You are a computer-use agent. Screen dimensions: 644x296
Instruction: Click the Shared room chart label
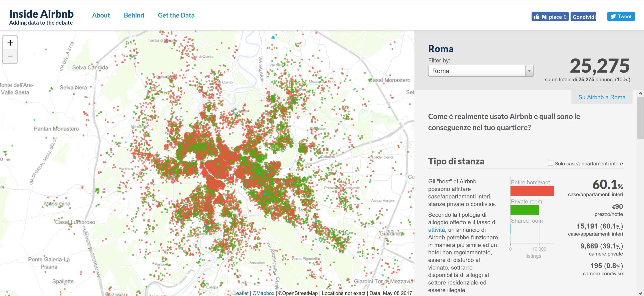[527, 221]
